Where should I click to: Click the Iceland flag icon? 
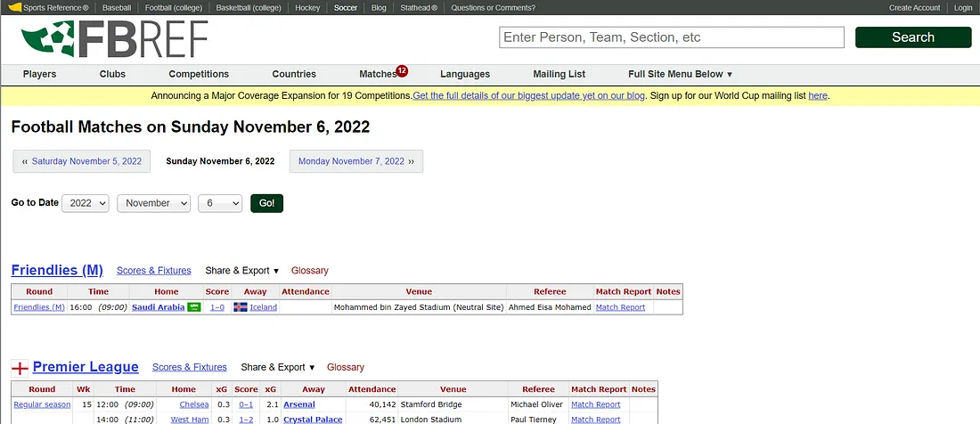coord(240,307)
